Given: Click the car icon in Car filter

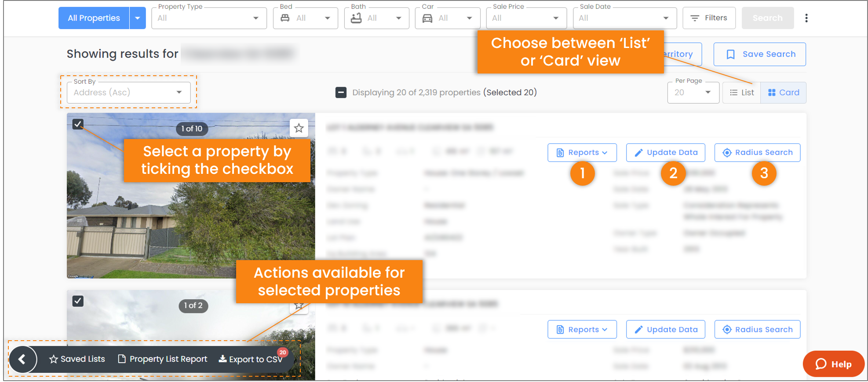Looking at the screenshot, I should pos(427,18).
